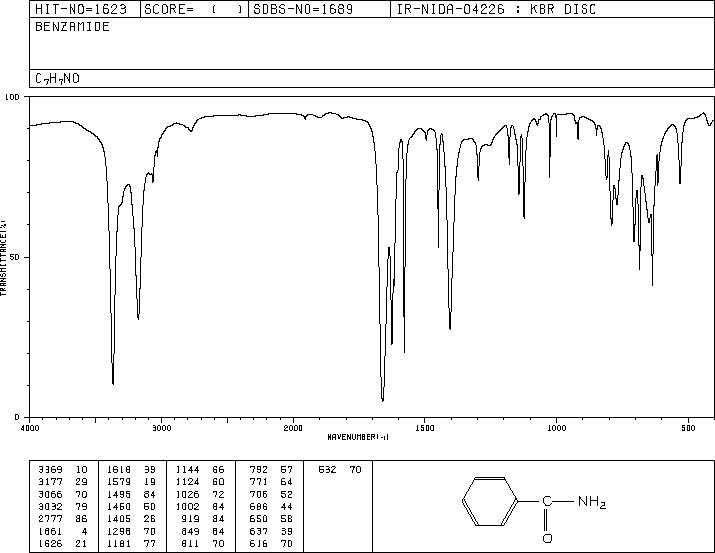This screenshot has height=553, width=715.
Task: Click the 1000 x-axis tick label
Action: click(556, 428)
